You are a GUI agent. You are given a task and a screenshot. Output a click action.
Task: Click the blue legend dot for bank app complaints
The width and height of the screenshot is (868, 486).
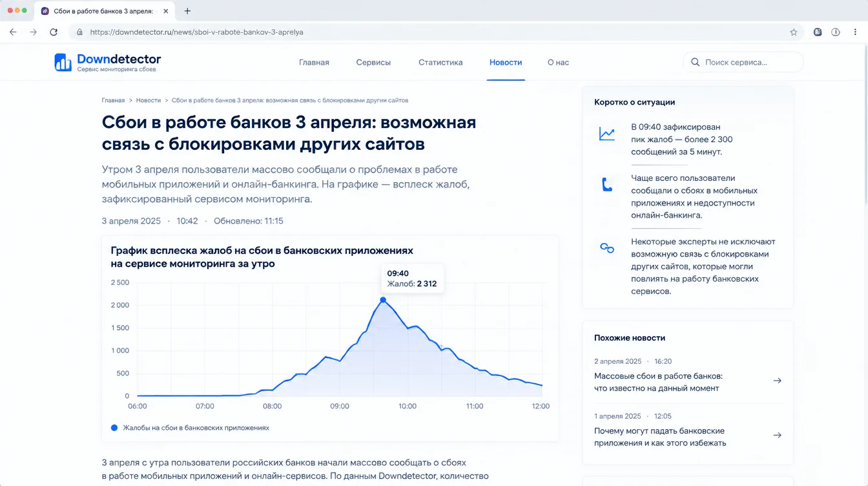(x=114, y=428)
